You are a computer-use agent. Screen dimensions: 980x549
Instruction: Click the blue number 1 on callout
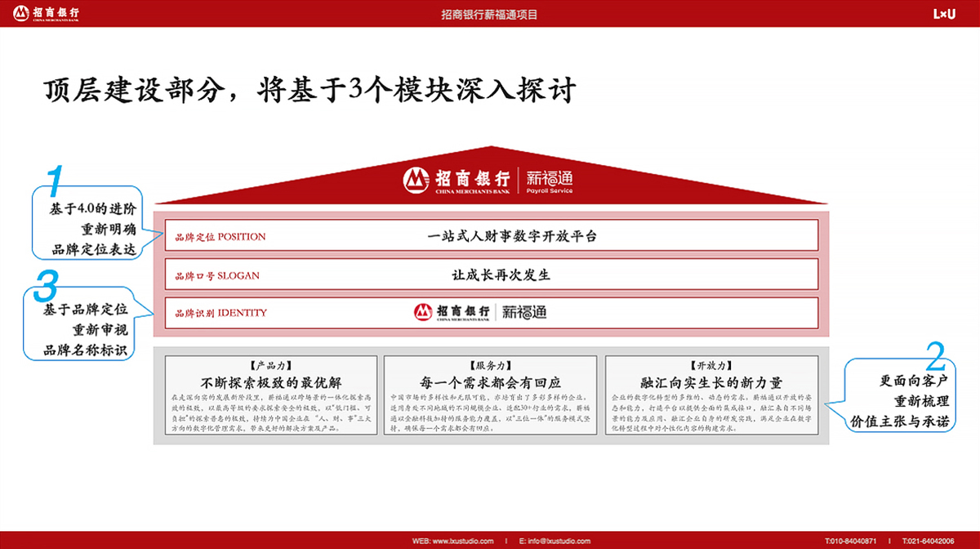[55, 181]
